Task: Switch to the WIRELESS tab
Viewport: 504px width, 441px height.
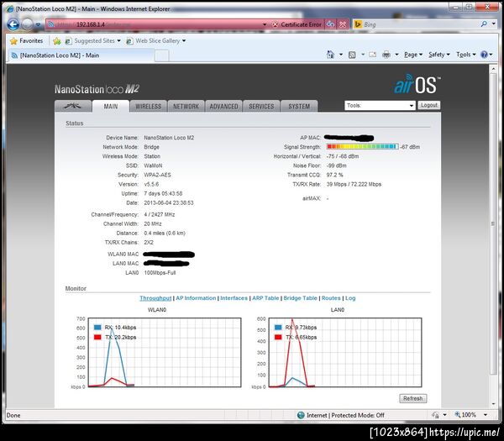Action: (148, 107)
